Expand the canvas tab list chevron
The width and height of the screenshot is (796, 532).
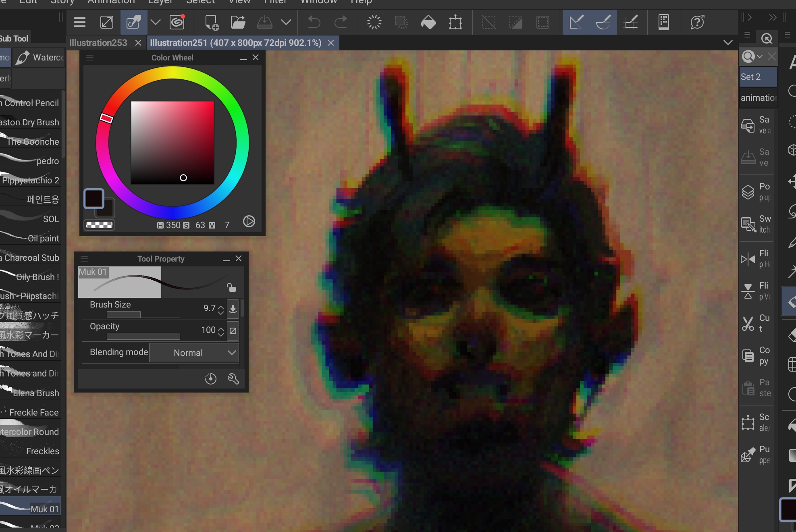coord(727,42)
